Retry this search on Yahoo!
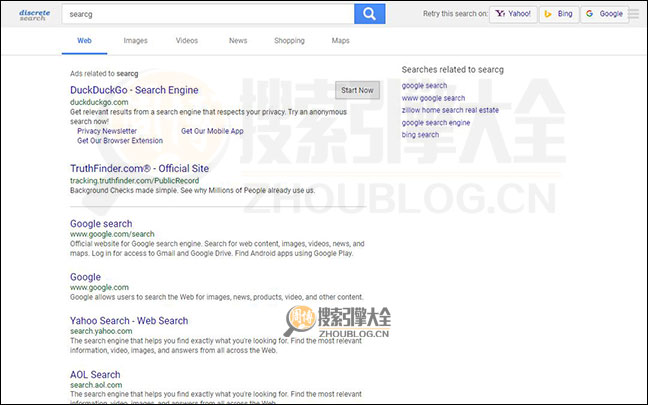The height and width of the screenshot is (405, 648). [513, 14]
